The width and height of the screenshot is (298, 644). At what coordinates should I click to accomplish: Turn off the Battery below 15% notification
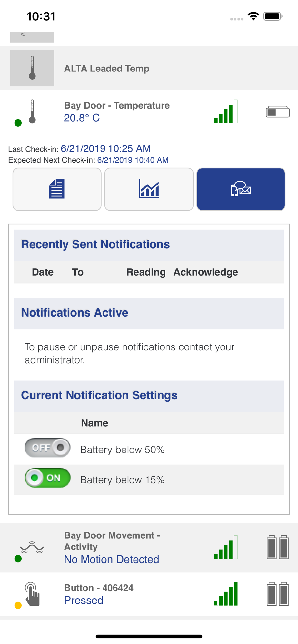click(x=47, y=478)
